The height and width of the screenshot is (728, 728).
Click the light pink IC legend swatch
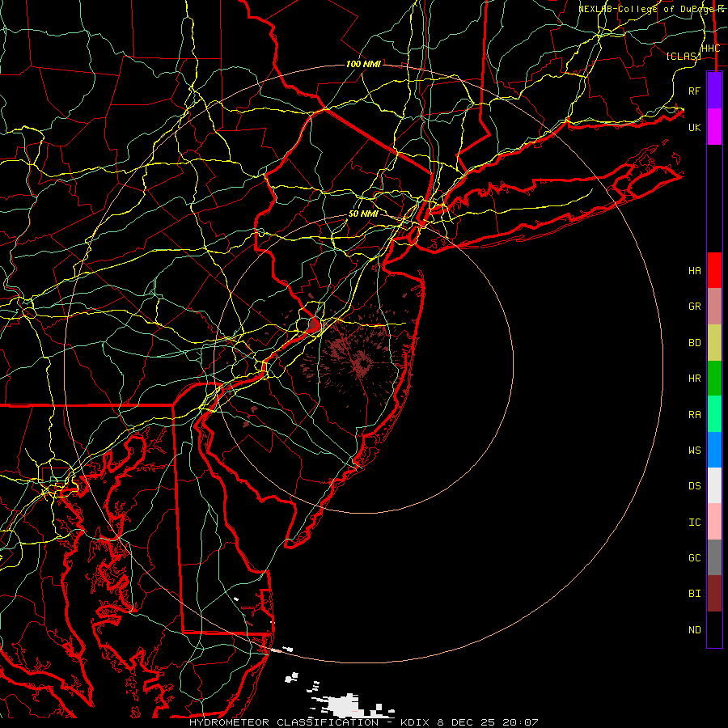[714, 522]
